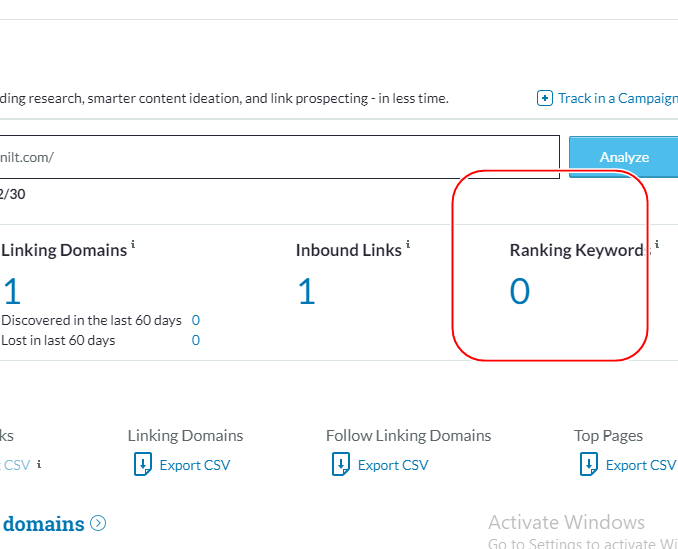Click the Lost in last 60 days value
The image size is (678, 549).
tap(196, 340)
